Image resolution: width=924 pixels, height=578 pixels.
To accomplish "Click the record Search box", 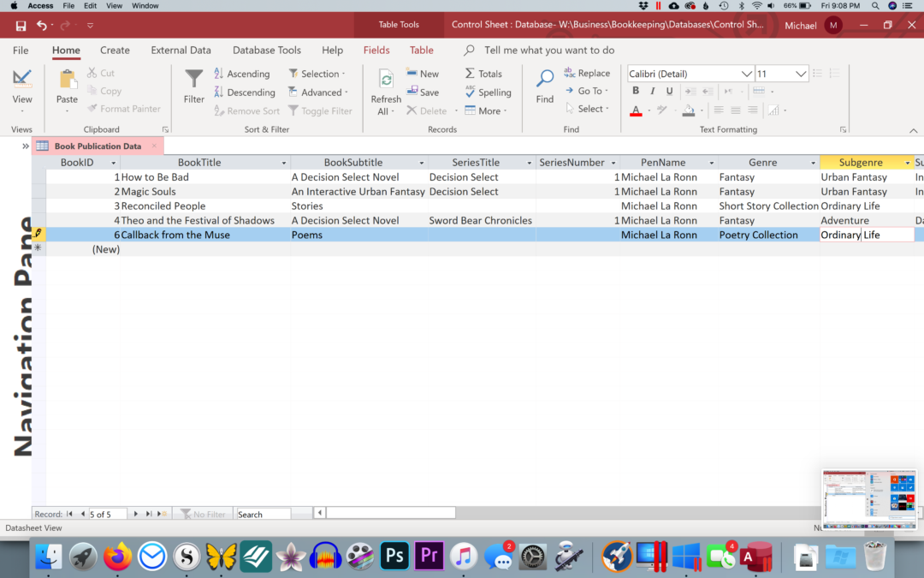I will [x=263, y=515].
